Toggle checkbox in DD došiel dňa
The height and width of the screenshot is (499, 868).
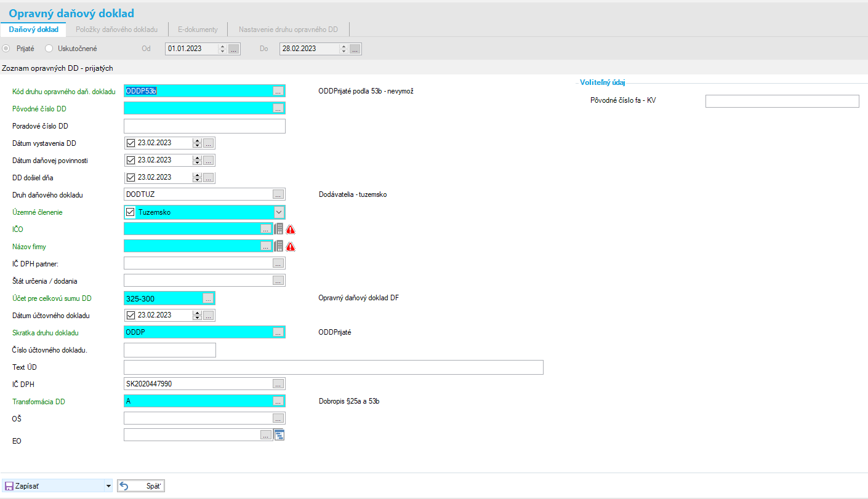tap(130, 177)
